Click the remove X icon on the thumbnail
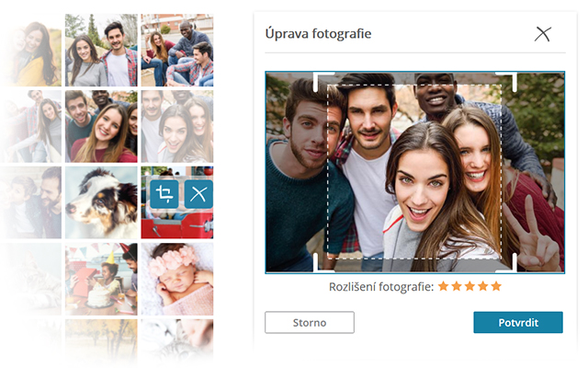Screen dimensions: 588x368 (x=198, y=194)
